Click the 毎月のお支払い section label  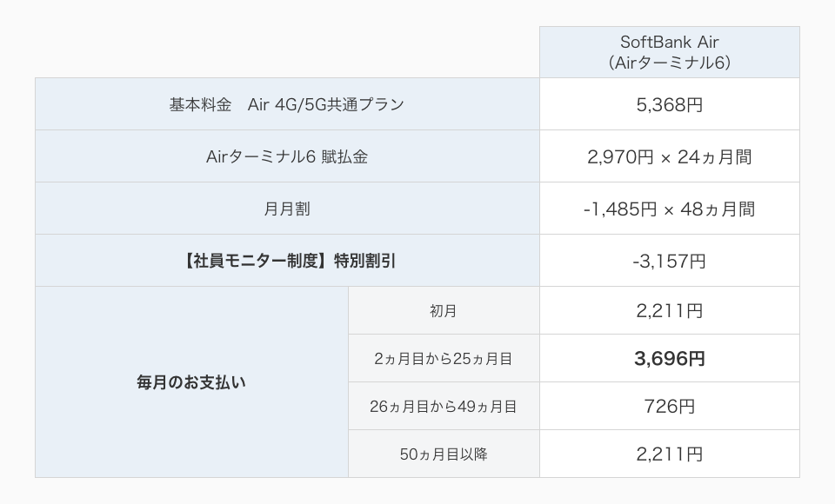pos(191,381)
